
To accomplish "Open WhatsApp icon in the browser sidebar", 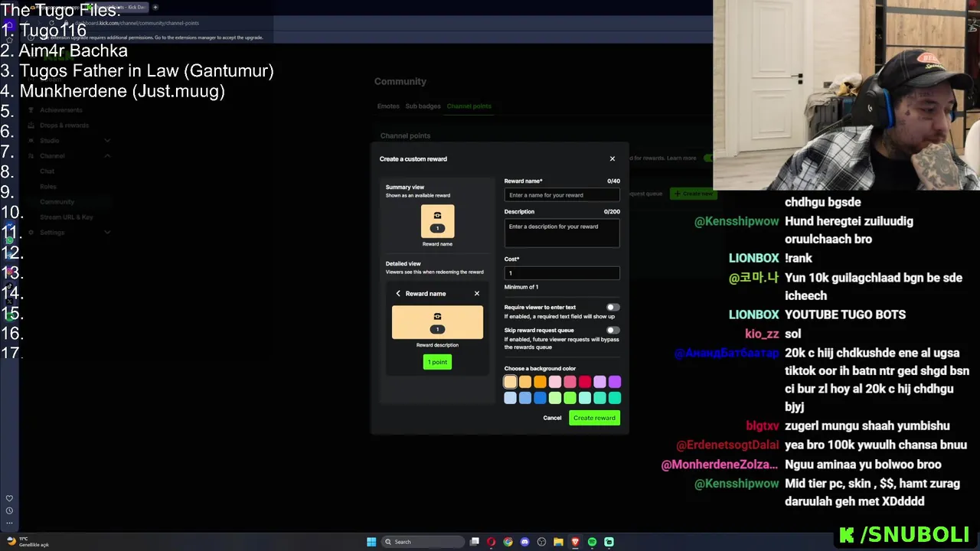I will 9,240.
